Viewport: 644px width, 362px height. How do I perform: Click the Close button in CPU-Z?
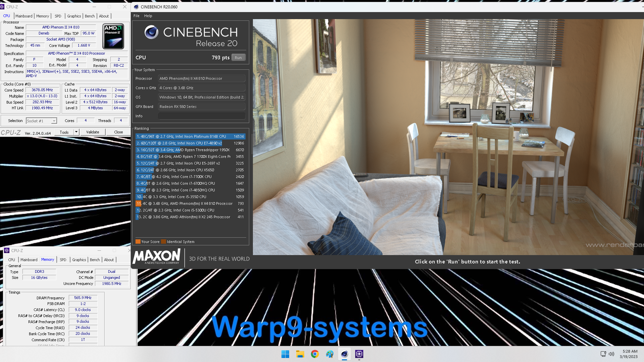point(118,132)
